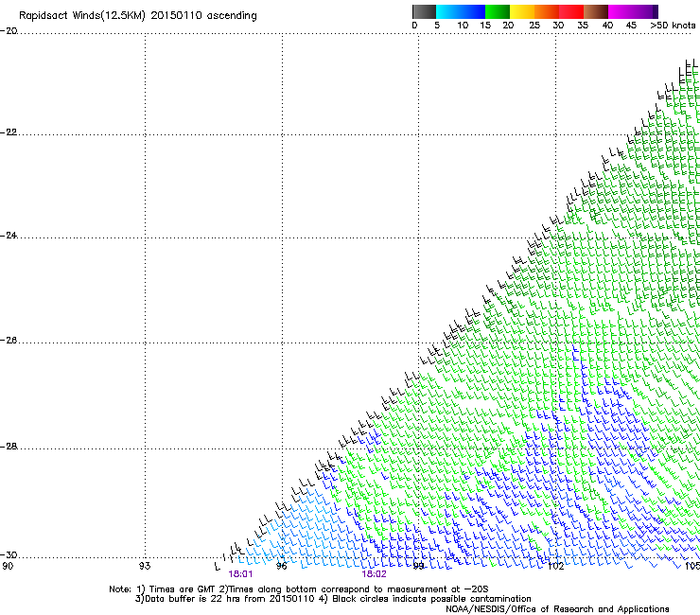
Task: Click the '96' longitude axis label
Action: pyautogui.click(x=282, y=566)
